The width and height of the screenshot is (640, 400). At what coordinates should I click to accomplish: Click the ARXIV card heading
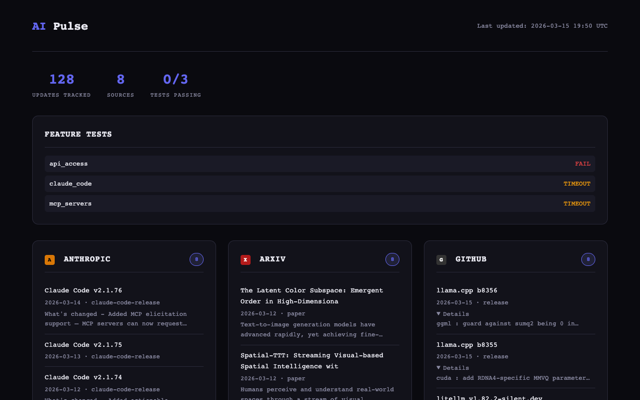[273, 259]
